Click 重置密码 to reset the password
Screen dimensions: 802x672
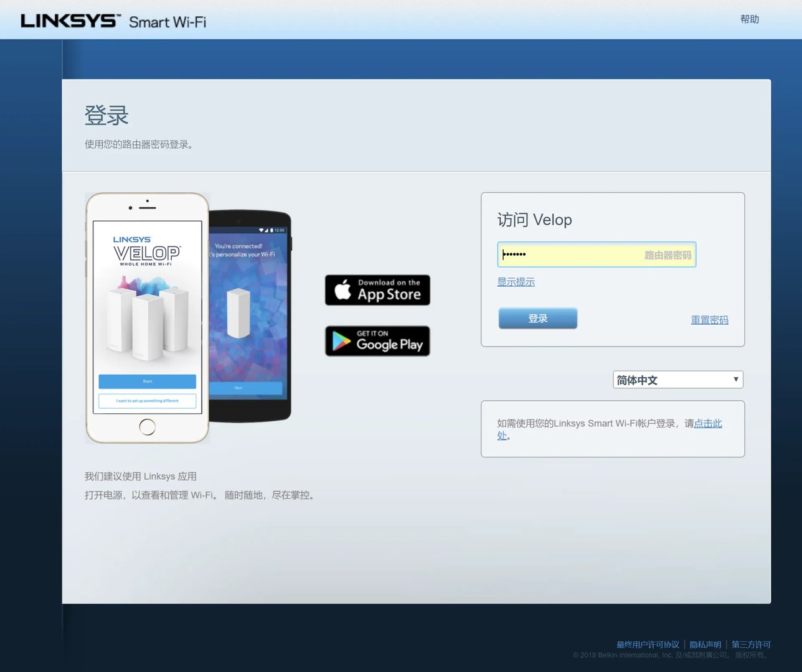click(709, 320)
